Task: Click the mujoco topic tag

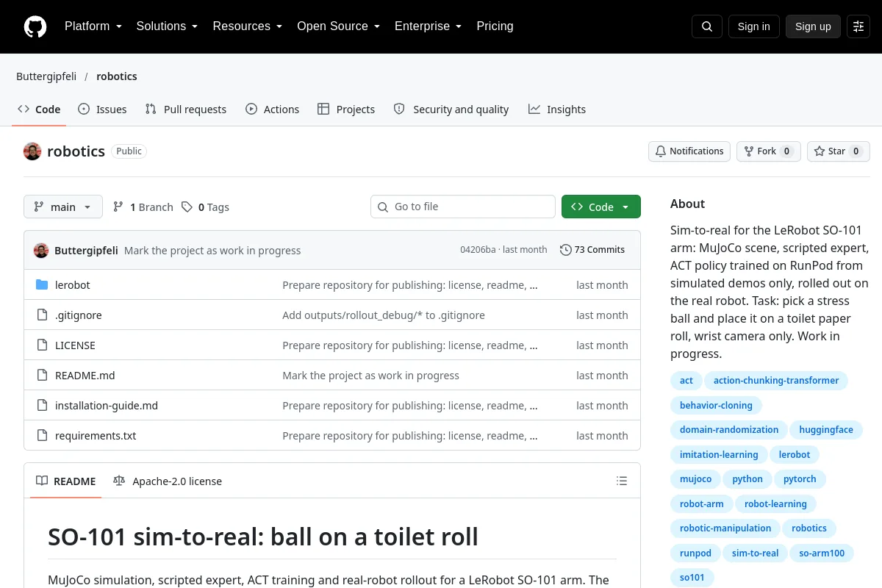Action: tap(696, 479)
